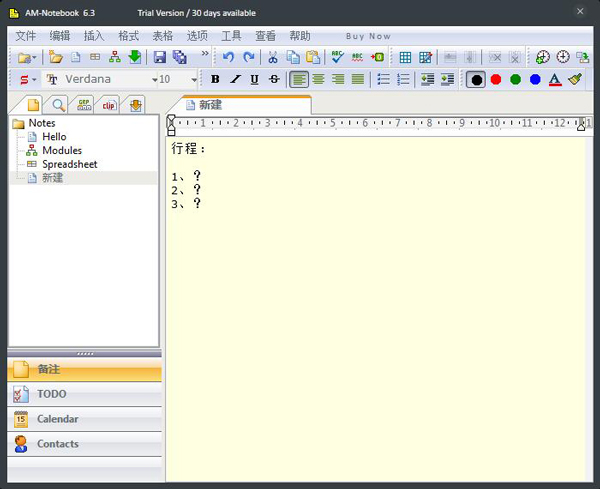Insert a table using grid icon
Image resolution: width=600 pixels, height=489 pixels.
[x=405, y=57]
